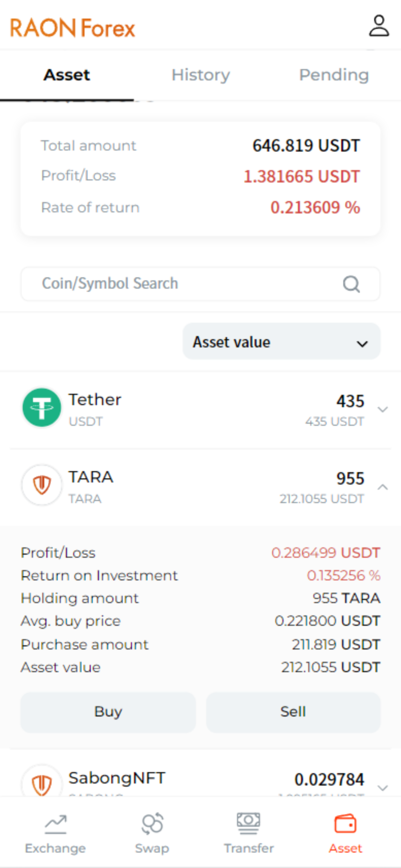
Task: Tap the TARA coin logo
Action: [x=42, y=485]
